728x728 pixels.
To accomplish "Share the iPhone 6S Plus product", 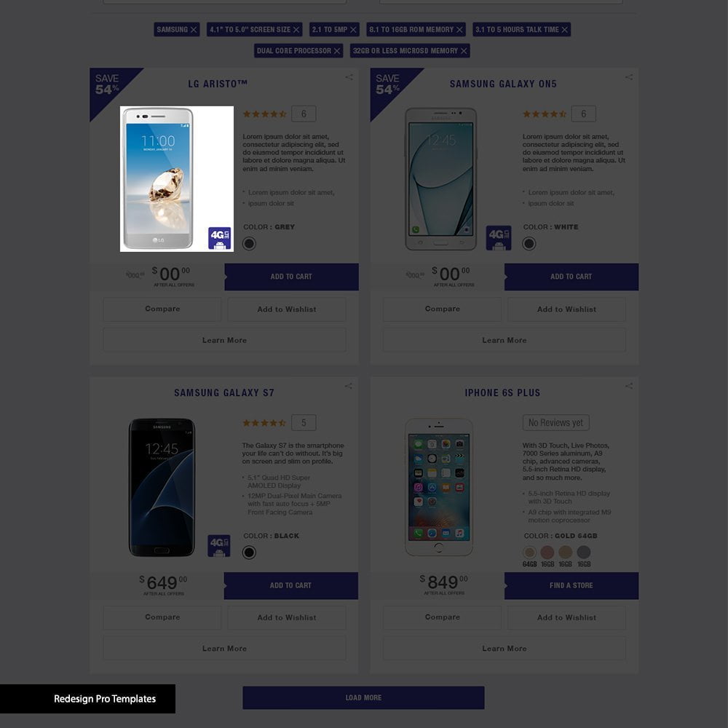I will [x=629, y=386].
